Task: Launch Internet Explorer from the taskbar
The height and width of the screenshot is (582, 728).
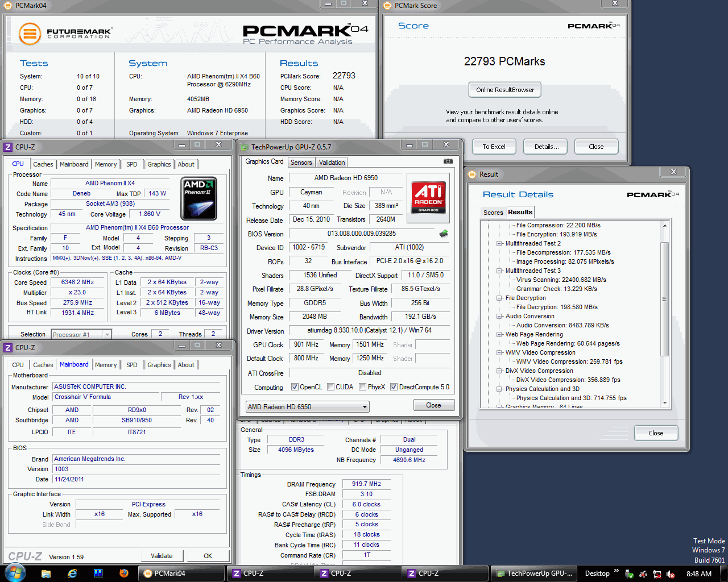Action: [x=72, y=573]
